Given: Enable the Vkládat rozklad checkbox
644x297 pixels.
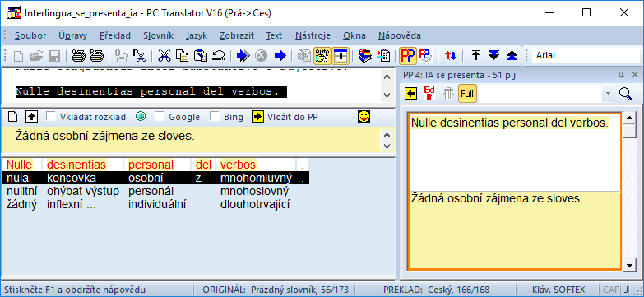Looking at the screenshot, I should [x=51, y=117].
